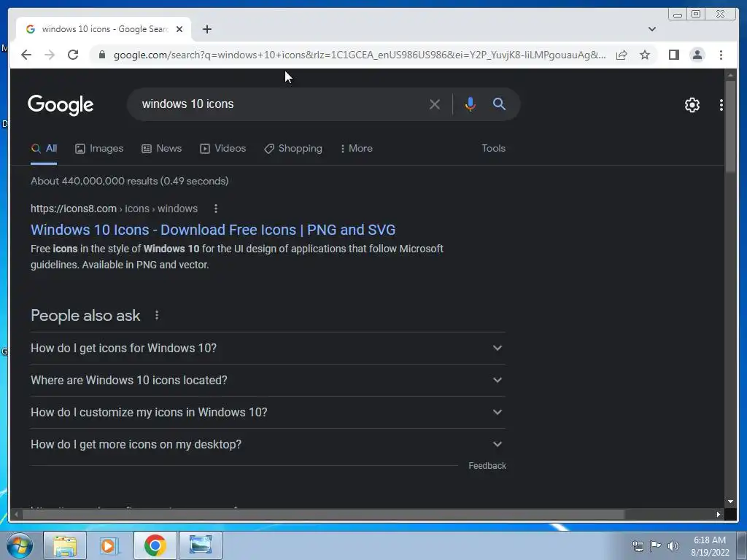
Task: Switch to the Videos tab
Action: [222, 149]
